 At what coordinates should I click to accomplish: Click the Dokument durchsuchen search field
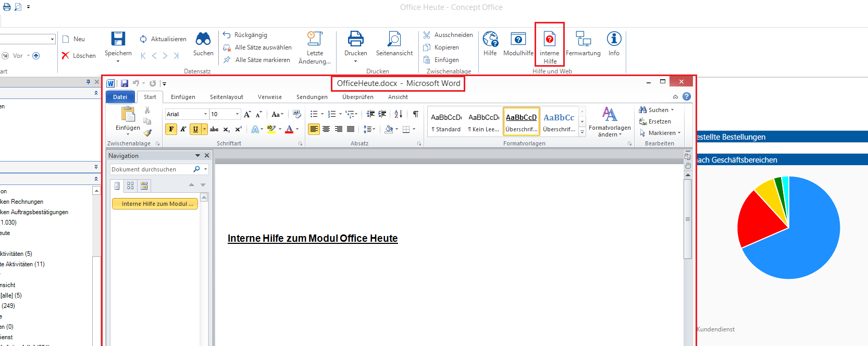pyautogui.click(x=150, y=169)
